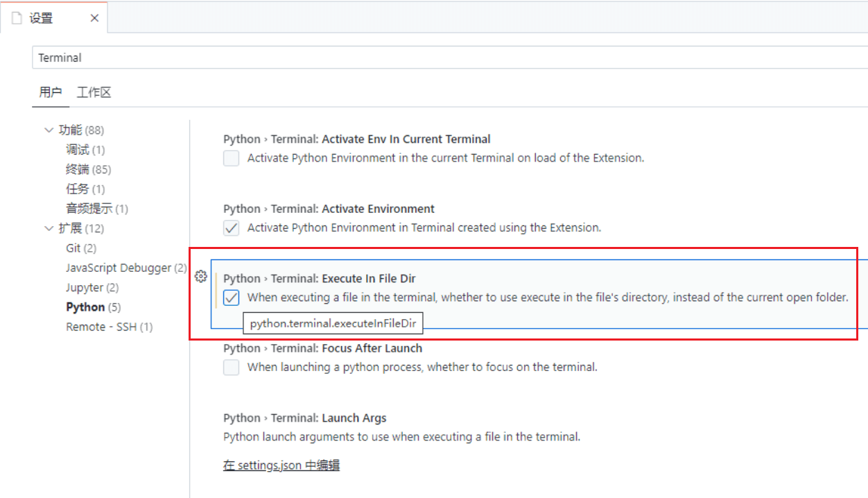Image resolution: width=868 pixels, height=498 pixels.
Task: Select Remote - SSH settings category
Action: tap(109, 327)
